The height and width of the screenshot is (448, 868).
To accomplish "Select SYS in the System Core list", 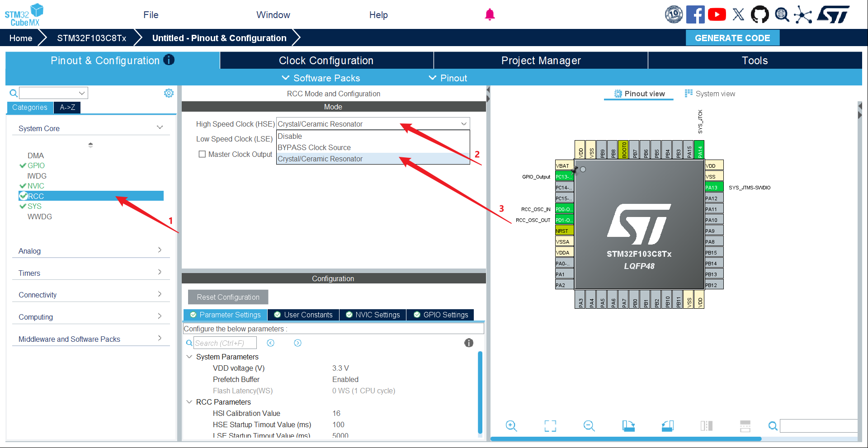I will coord(34,206).
